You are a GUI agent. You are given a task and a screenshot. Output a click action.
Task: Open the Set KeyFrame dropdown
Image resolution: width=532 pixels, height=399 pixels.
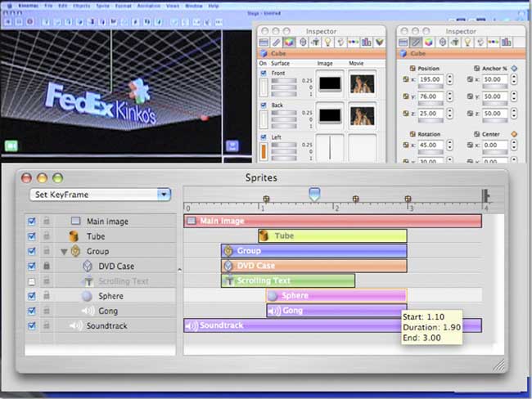point(101,195)
